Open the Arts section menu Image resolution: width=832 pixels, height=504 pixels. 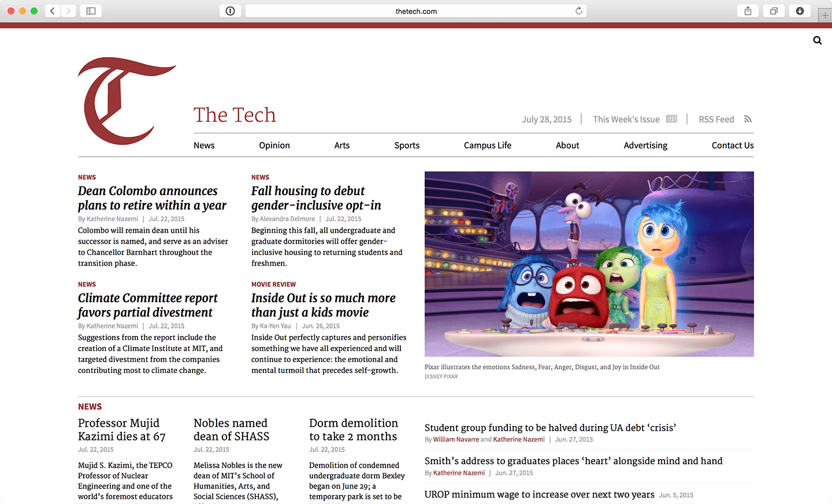click(342, 145)
